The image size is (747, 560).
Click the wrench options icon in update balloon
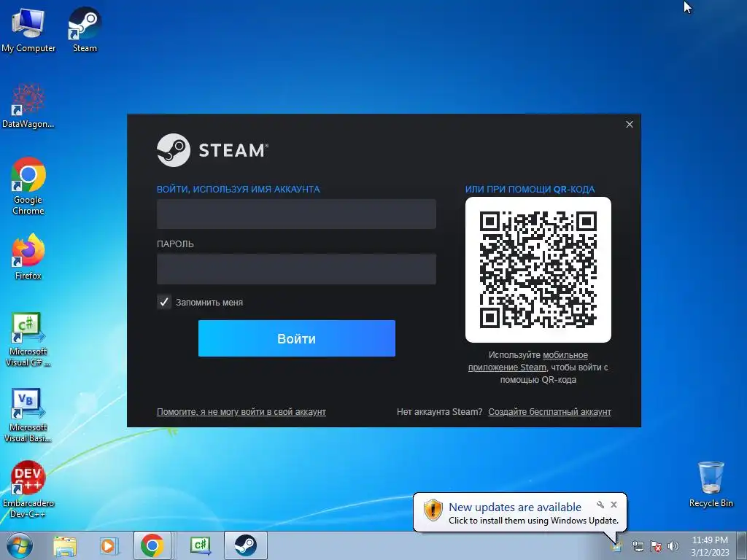coord(600,505)
